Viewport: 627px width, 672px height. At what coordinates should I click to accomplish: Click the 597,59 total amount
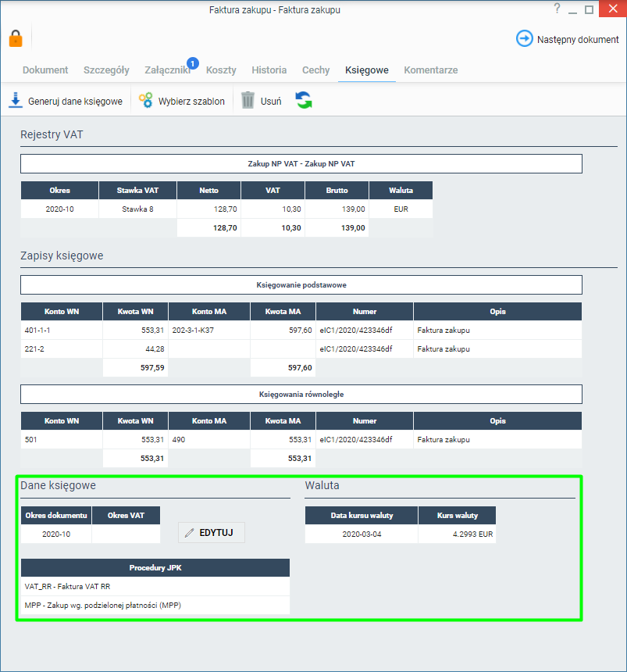(x=135, y=368)
